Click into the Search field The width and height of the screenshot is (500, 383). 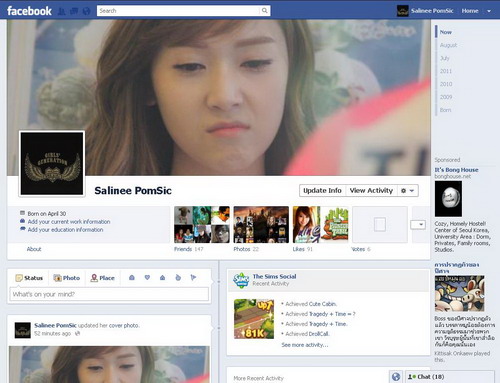coord(178,11)
